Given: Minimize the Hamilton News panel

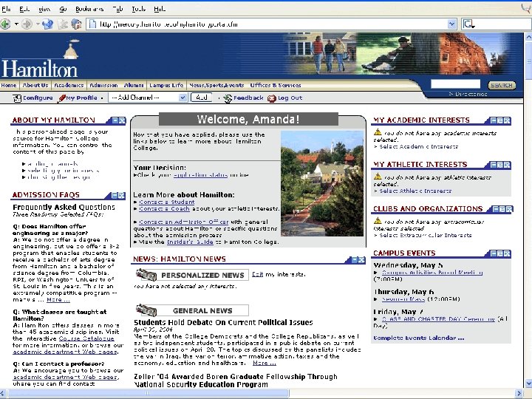Looking at the screenshot, I should (x=355, y=260).
